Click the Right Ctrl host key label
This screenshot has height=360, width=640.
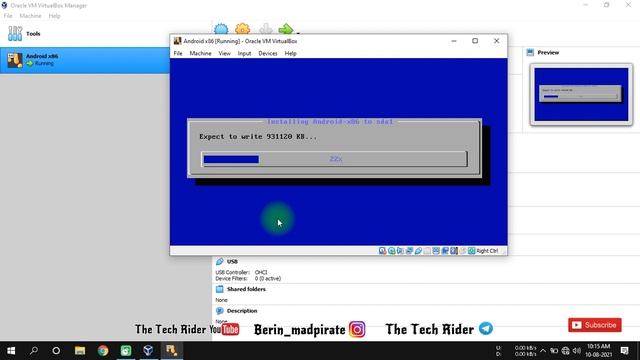(x=487, y=251)
